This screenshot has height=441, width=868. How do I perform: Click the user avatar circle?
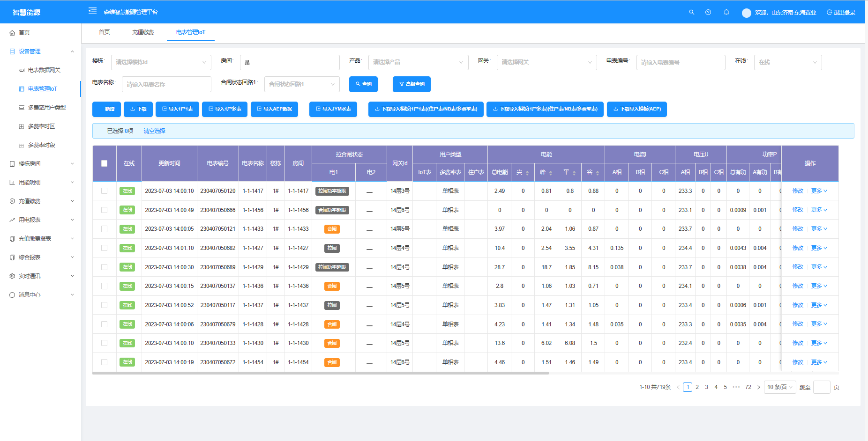pos(746,13)
